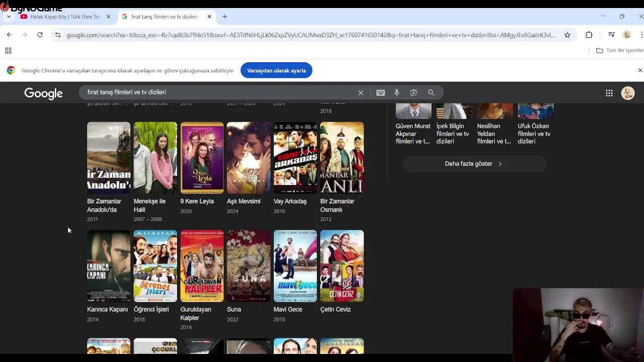The width and height of the screenshot is (644, 362).
Task: Click the Karınca Kapanı title
Action: tap(107, 309)
